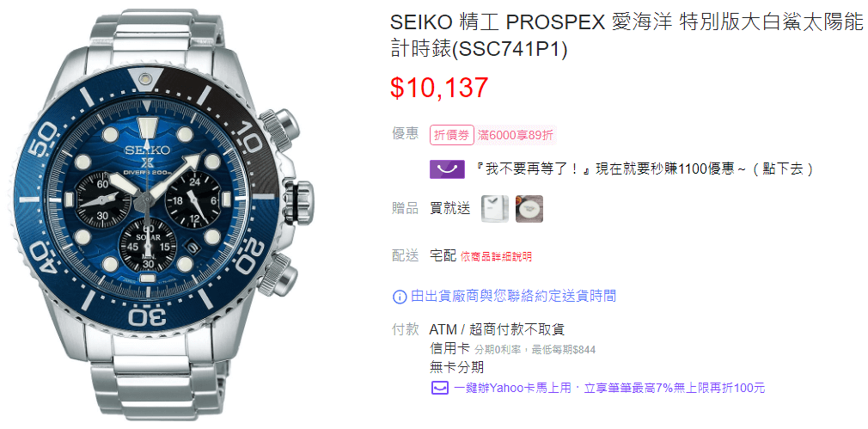Click the 無卡分期 payment option

[456, 367]
